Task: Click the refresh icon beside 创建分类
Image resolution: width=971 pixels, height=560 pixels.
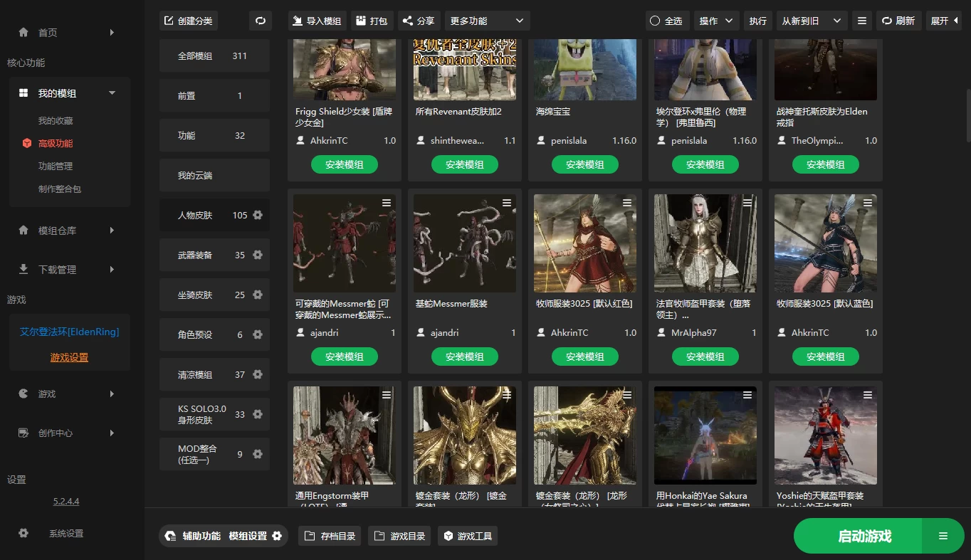Action: [x=260, y=21]
